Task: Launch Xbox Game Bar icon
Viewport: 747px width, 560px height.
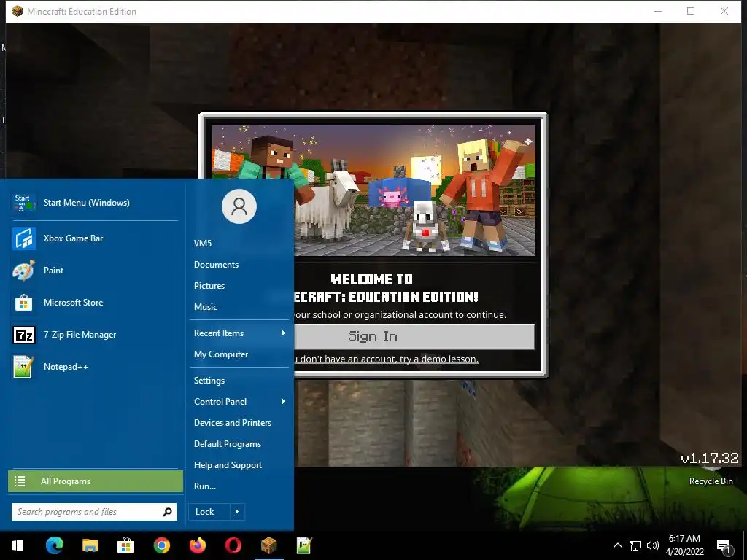Action: point(24,238)
